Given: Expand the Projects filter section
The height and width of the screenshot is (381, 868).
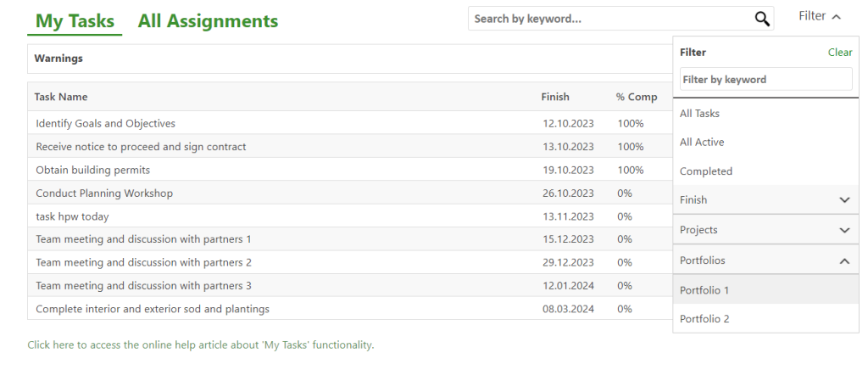Looking at the screenshot, I should tap(843, 230).
